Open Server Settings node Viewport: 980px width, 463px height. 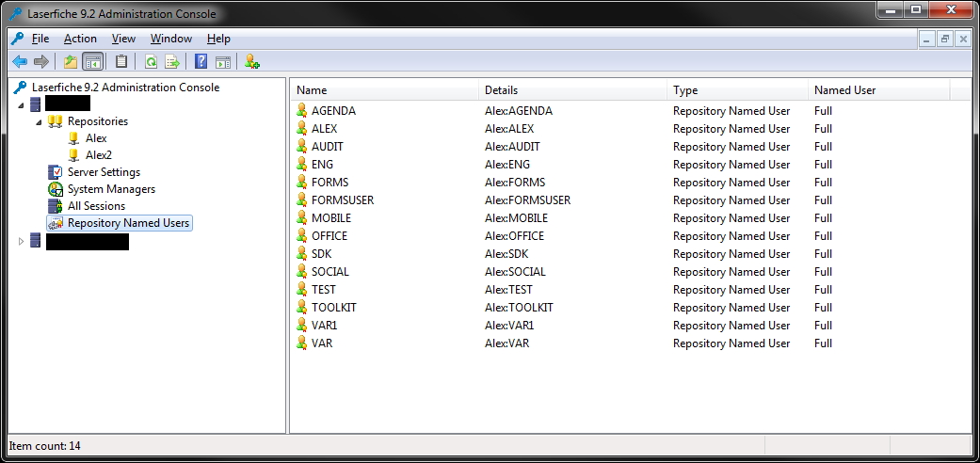click(104, 172)
